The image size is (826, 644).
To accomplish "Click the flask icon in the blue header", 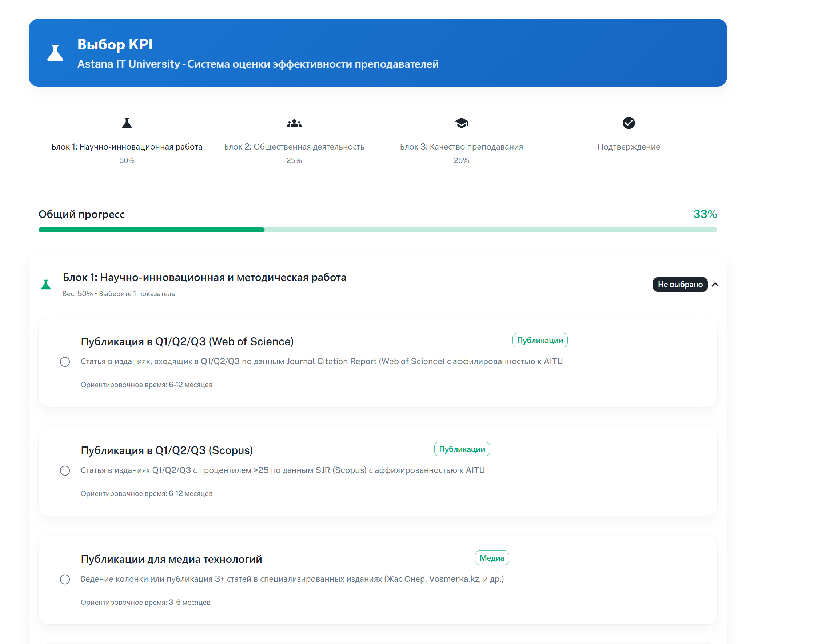I will pos(55,53).
